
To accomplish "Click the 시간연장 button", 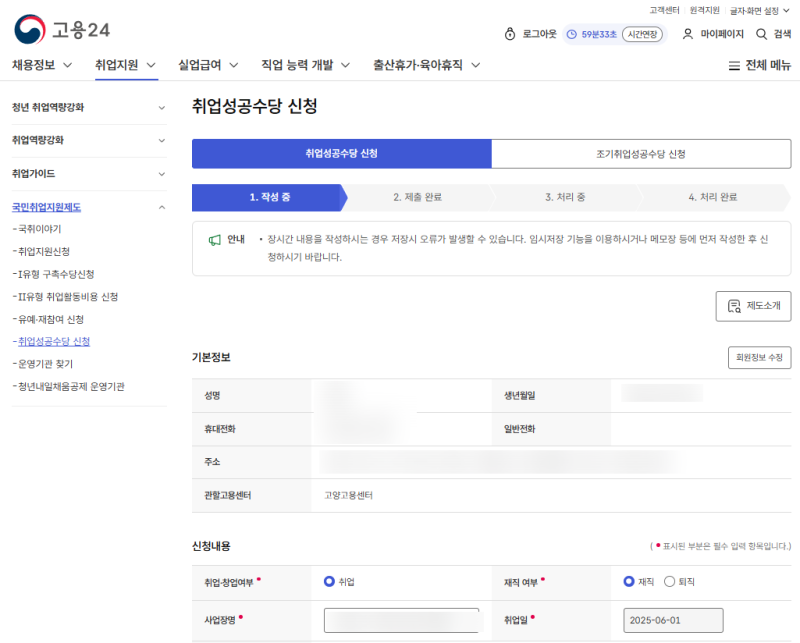I will point(642,34).
